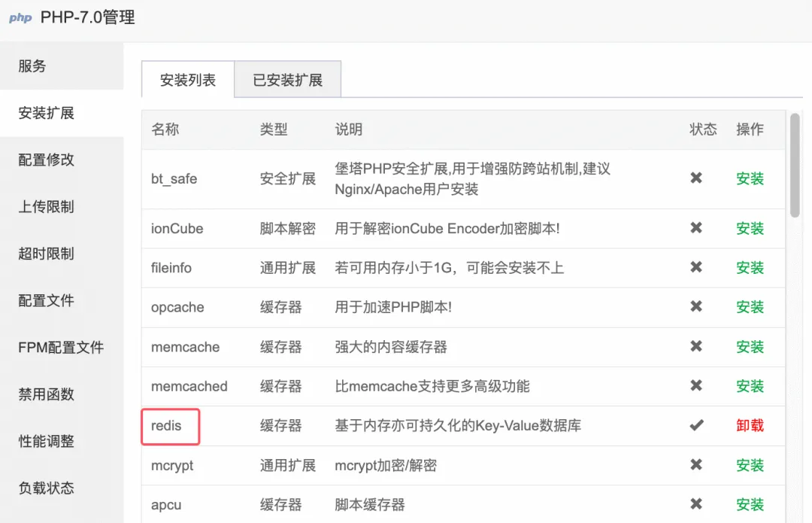This screenshot has height=523, width=812.
Task: Select the 安装列表 tab
Action: [188, 80]
